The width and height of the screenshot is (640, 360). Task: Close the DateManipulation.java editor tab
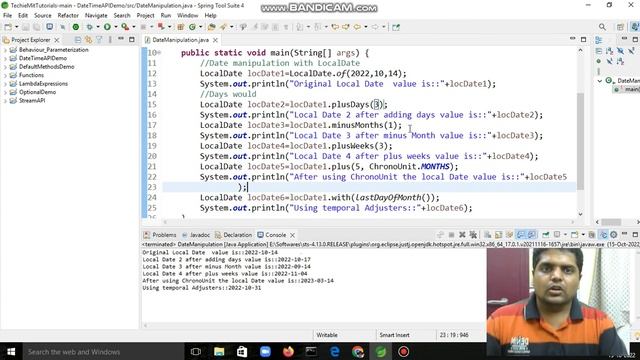(x=215, y=40)
